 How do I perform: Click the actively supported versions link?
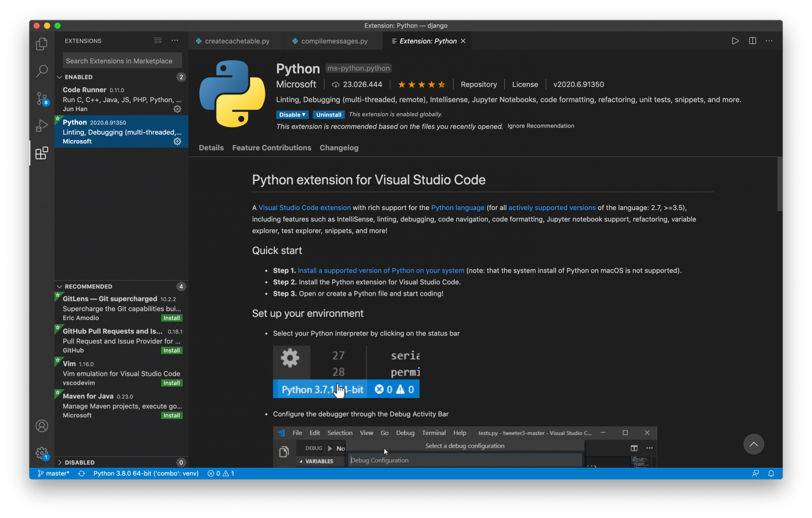tap(552, 207)
